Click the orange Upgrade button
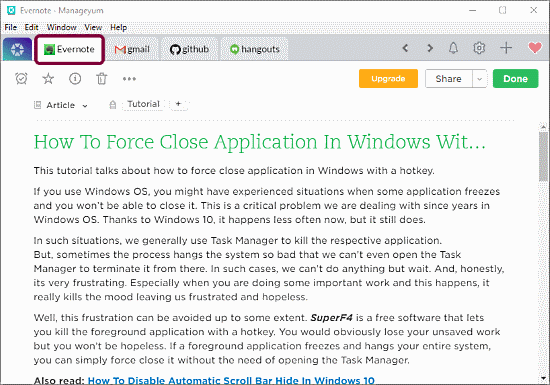Viewport: 550px width, 385px height. pyautogui.click(x=388, y=79)
